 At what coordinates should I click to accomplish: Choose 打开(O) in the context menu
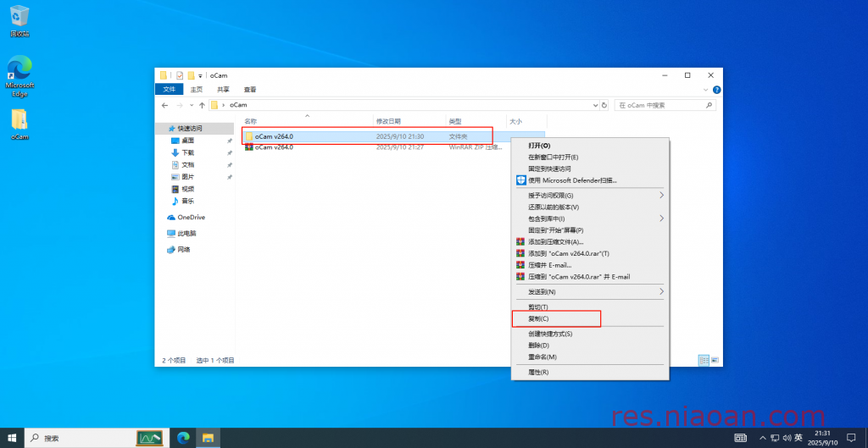pyautogui.click(x=590, y=146)
